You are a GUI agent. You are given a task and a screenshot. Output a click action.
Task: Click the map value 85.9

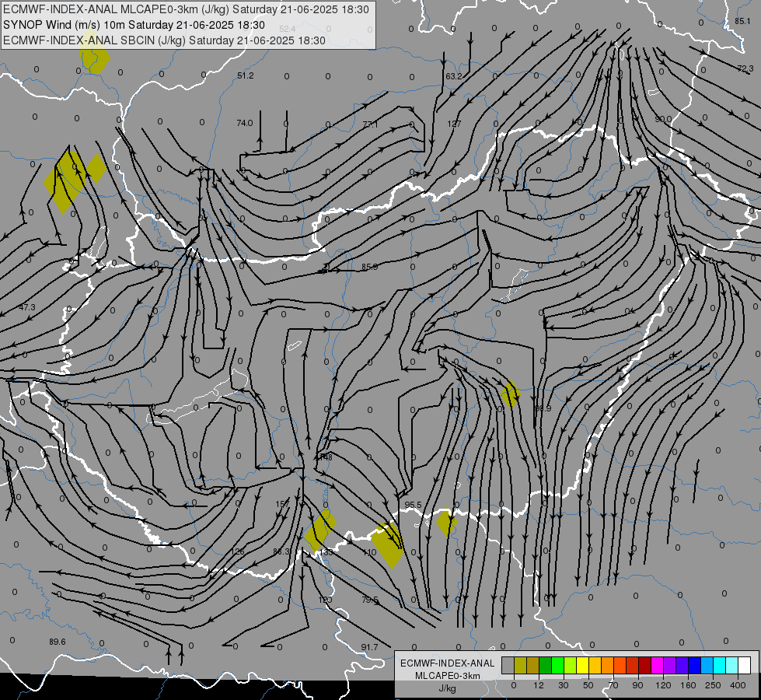(x=370, y=267)
